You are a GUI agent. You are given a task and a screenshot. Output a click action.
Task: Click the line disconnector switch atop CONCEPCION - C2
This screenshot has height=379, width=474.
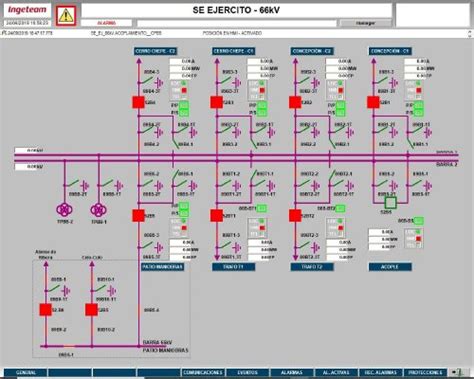point(303,81)
